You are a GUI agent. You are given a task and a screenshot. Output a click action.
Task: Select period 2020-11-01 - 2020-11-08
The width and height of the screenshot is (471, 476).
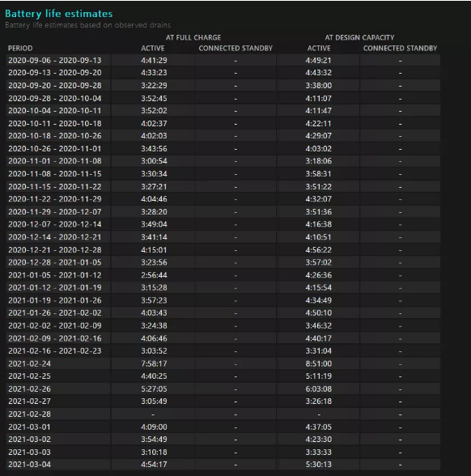tap(55, 161)
